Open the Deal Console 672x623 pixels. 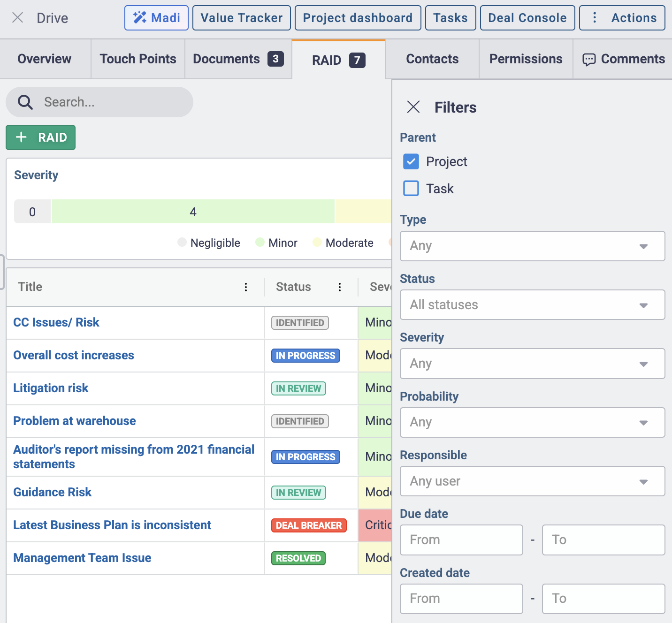click(527, 18)
